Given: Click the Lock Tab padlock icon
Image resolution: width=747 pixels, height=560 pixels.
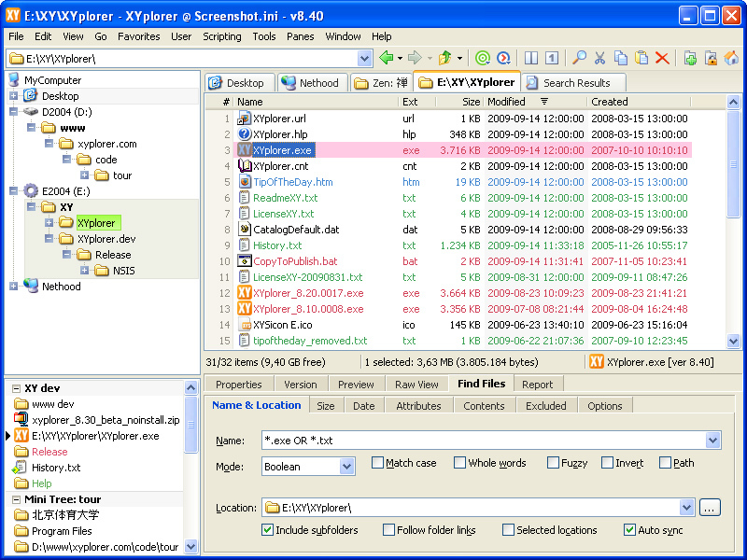Looking at the screenshot, I should [x=711, y=58].
